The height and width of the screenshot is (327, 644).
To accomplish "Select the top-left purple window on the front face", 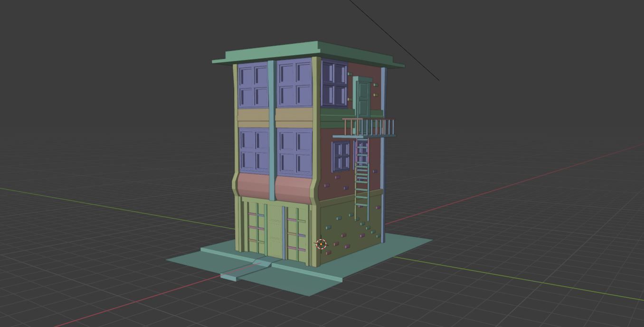I will (253, 85).
